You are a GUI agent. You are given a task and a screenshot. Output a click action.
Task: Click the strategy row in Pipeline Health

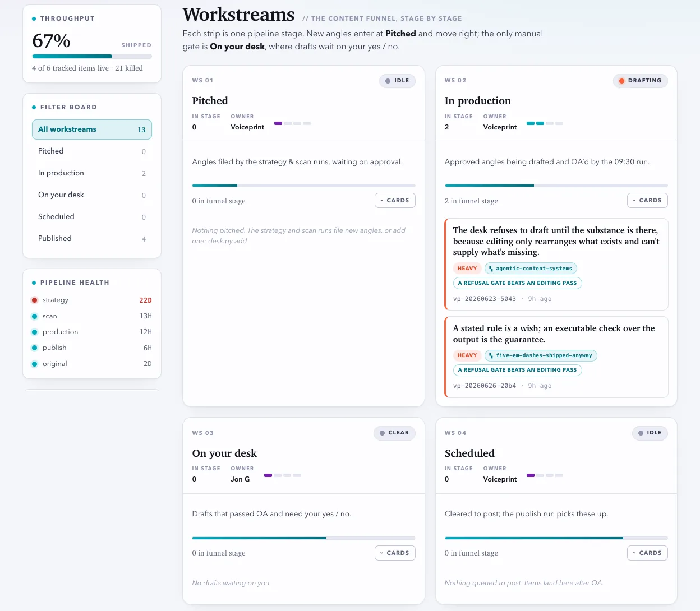[x=92, y=300]
